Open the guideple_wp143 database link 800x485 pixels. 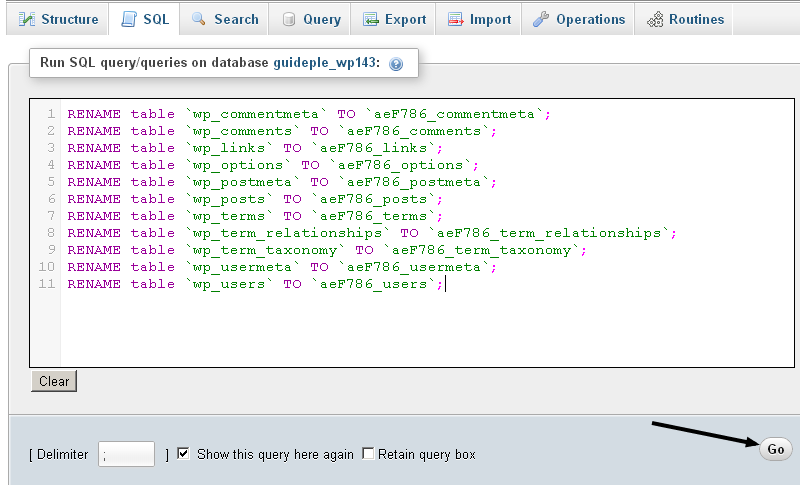[x=324, y=63]
